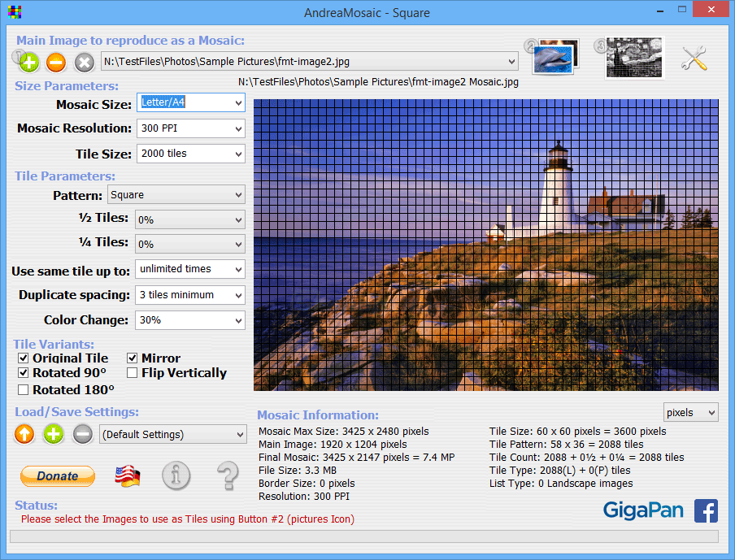
Task: Enable the Rotated 180° checkbox
Action: [x=24, y=389]
